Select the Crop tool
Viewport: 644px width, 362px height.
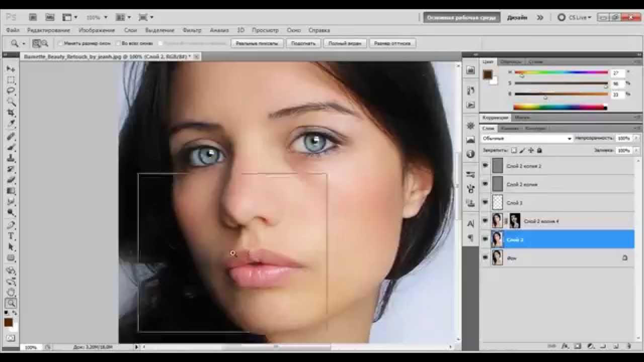pyautogui.click(x=11, y=113)
